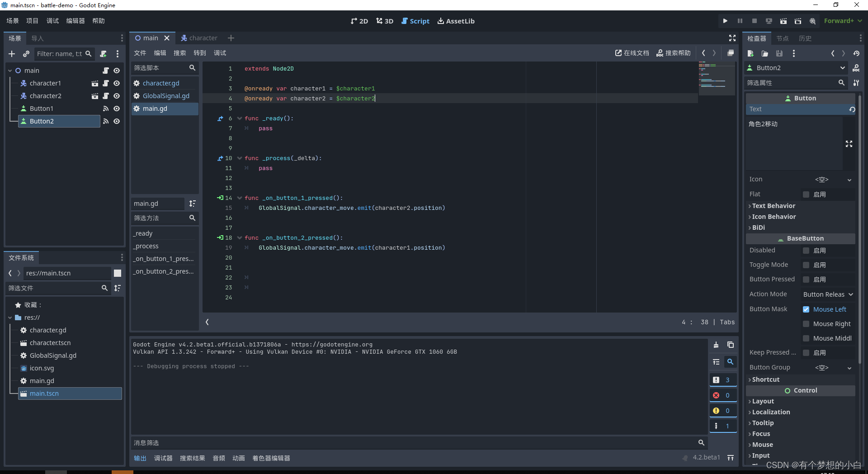Toggle file system split view icon

[x=118, y=273]
